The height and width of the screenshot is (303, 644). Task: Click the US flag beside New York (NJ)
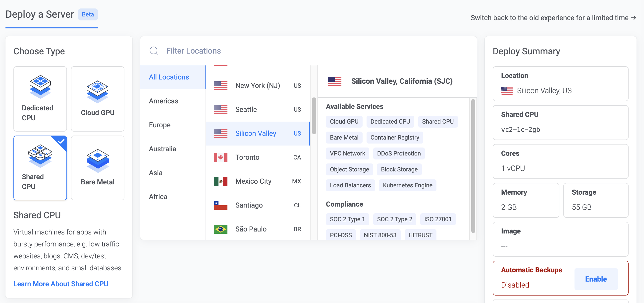tap(220, 86)
